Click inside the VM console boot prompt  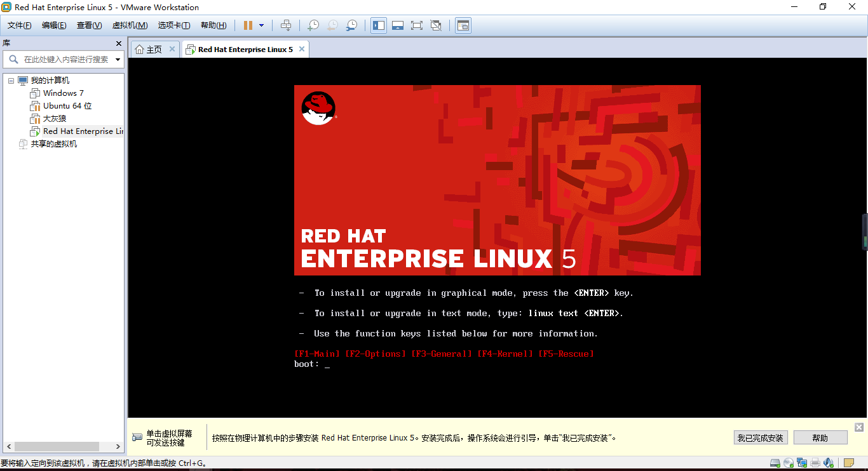pos(312,364)
